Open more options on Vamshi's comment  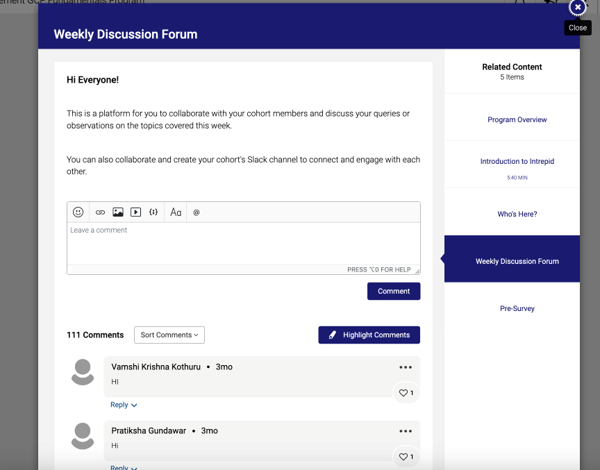point(405,368)
